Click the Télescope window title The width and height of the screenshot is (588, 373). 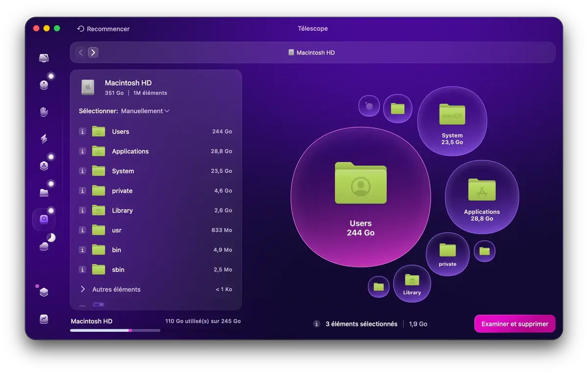313,28
